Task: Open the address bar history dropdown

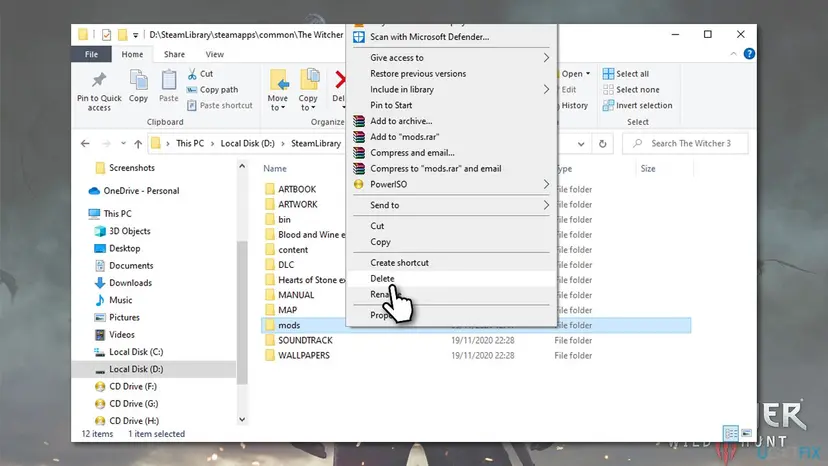Action: (x=581, y=144)
